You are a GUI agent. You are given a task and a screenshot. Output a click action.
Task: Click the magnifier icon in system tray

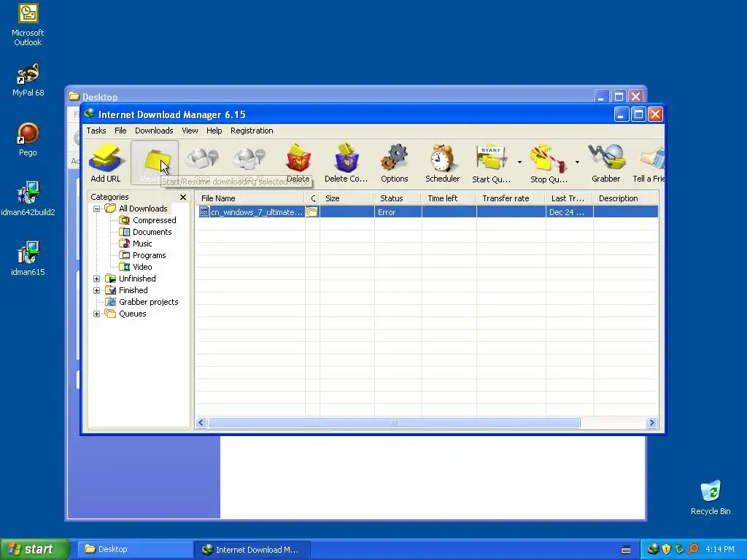(x=693, y=550)
